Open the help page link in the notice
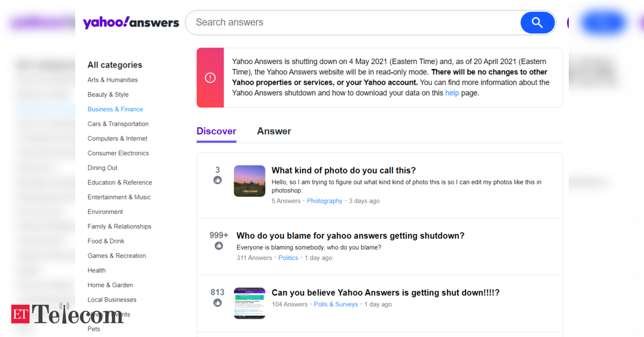The height and width of the screenshot is (337, 644). pos(452,93)
